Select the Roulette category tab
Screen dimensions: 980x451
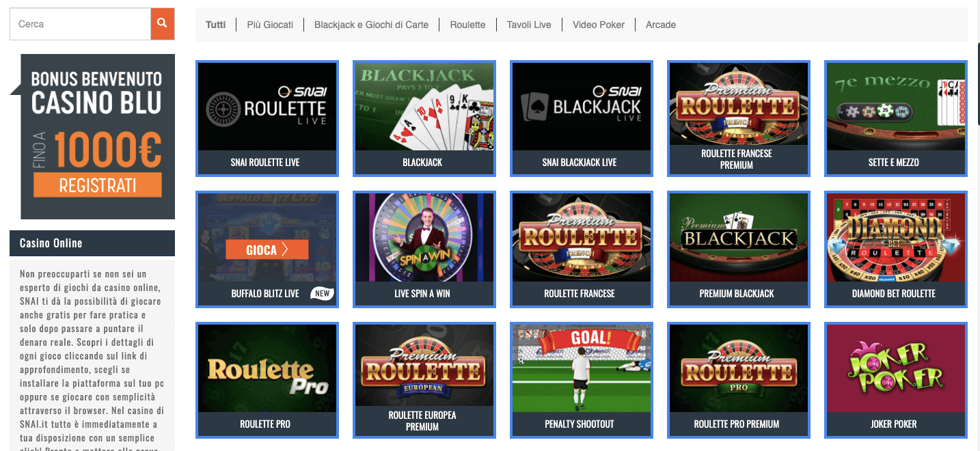(x=467, y=25)
